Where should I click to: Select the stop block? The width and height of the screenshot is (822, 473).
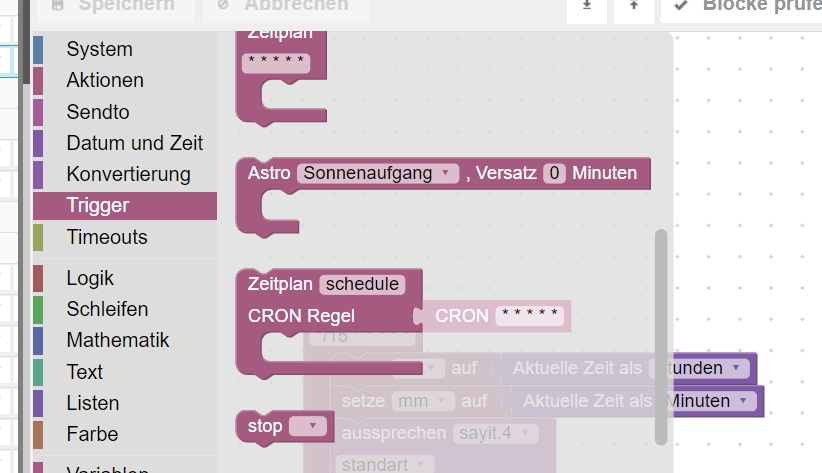(265, 426)
